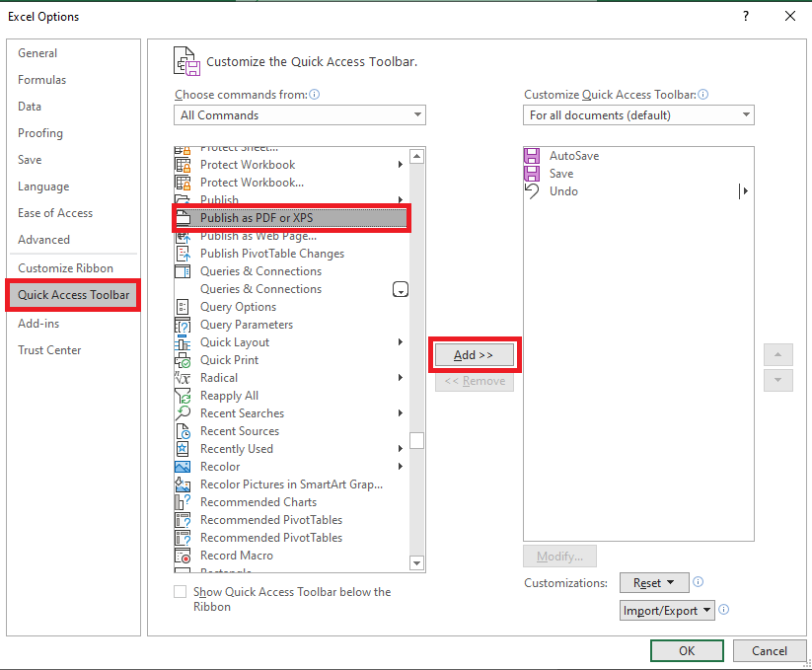Open the All Commands dropdown

click(x=300, y=114)
